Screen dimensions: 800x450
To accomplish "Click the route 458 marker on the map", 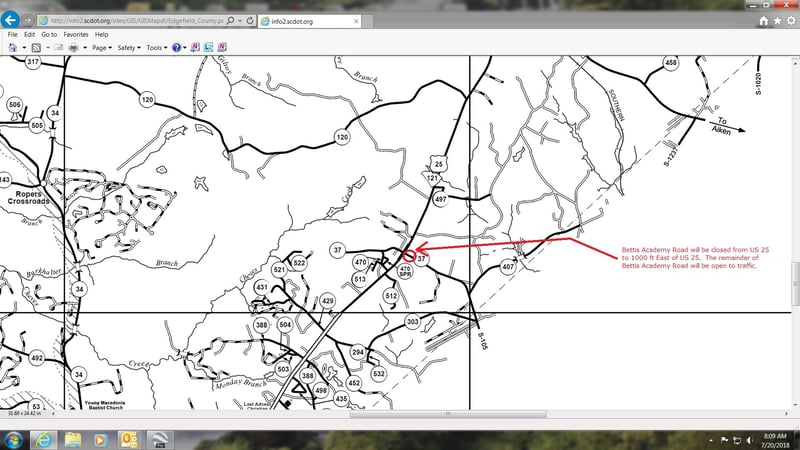I will pyautogui.click(x=670, y=63).
